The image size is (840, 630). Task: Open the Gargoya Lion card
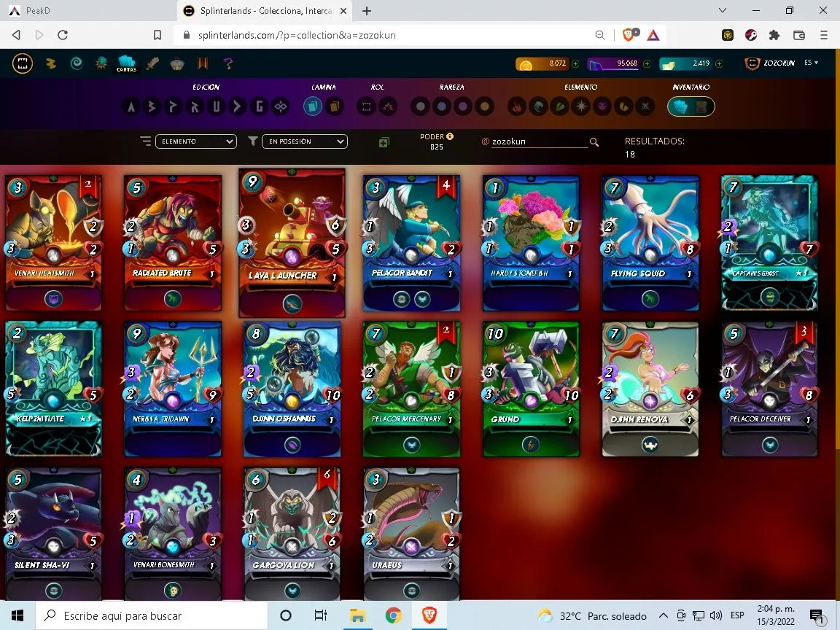point(292,534)
